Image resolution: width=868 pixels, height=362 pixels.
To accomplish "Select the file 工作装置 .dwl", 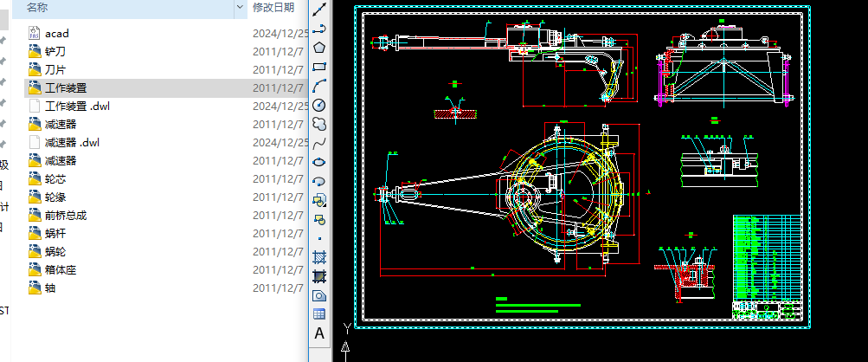I will tap(78, 106).
